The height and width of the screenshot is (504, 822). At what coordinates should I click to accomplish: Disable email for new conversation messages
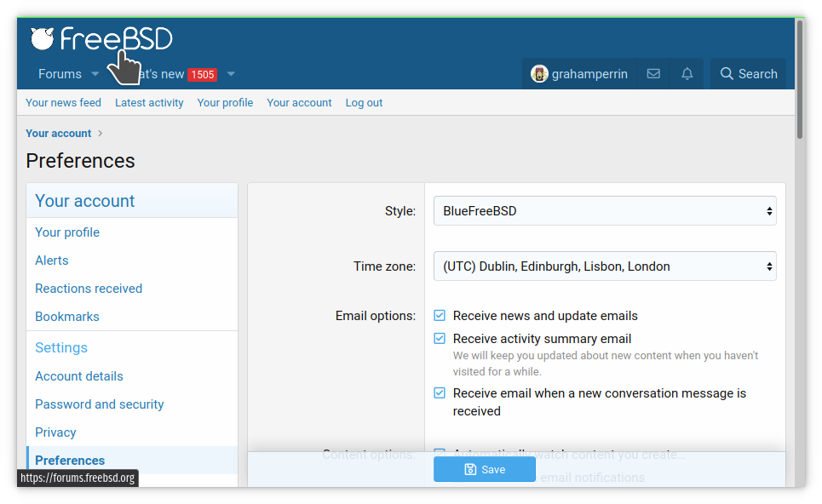coord(440,393)
